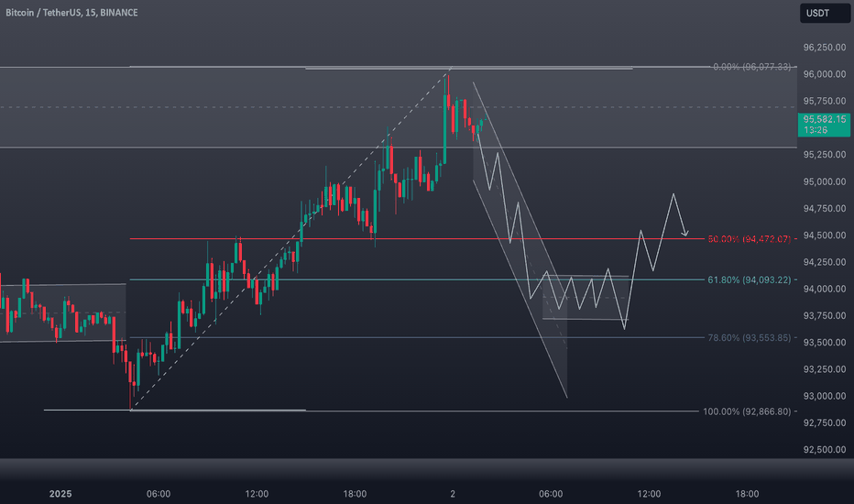Click the first 18:00 time axis label
The width and height of the screenshot is (854, 504).
[x=355, y=494]
